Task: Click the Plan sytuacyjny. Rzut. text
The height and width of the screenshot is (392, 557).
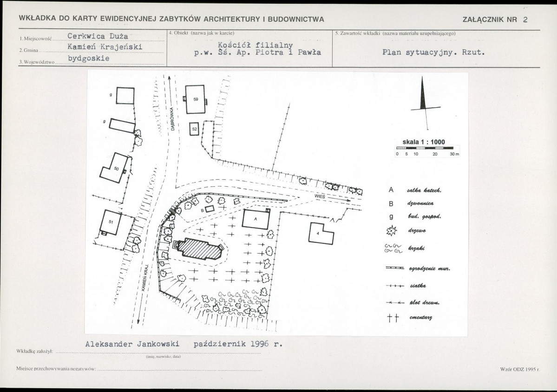Action: click(x=434, y=52)
